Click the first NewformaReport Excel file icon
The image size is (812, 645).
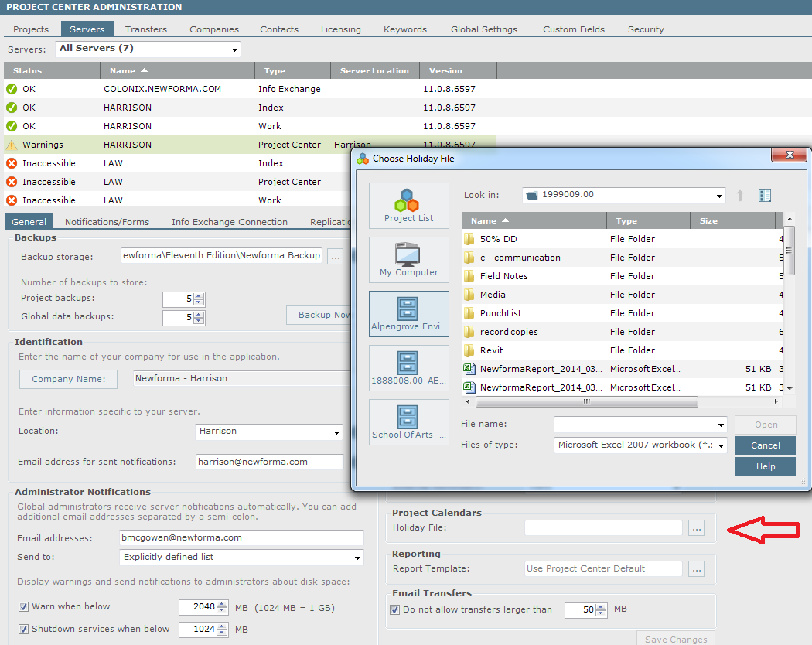point(469,369)
